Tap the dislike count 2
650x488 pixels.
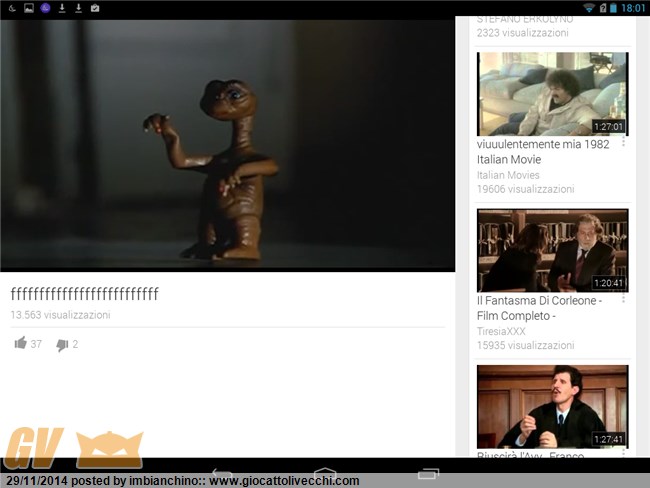coord(75,344)
